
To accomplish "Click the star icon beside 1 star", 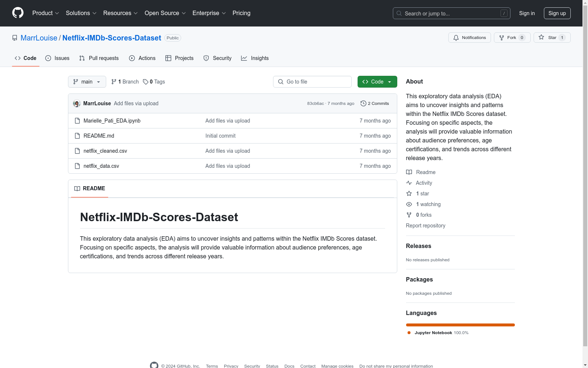I will pyautogui.click(x=409, y=194).
